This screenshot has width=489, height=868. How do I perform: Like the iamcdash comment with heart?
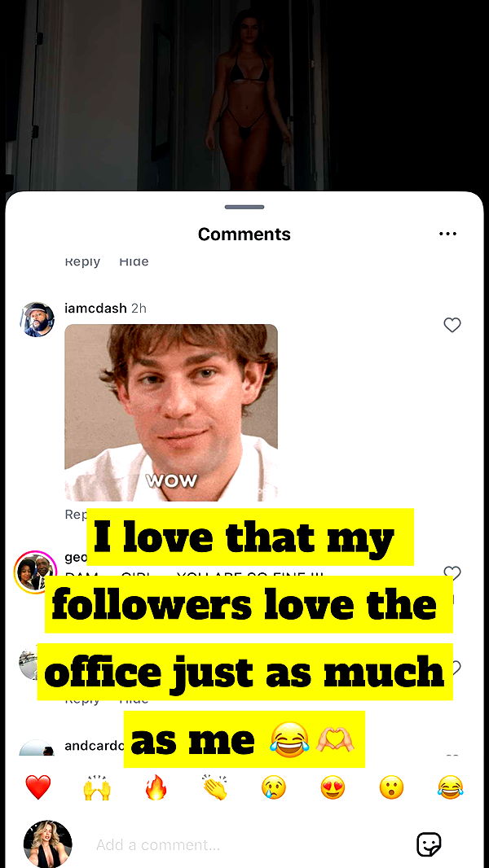tap(452, 325)
